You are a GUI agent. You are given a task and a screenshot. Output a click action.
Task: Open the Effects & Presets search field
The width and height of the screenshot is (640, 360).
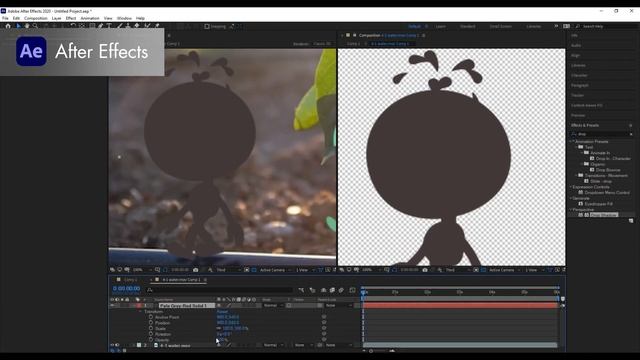(x=602, y=134)
